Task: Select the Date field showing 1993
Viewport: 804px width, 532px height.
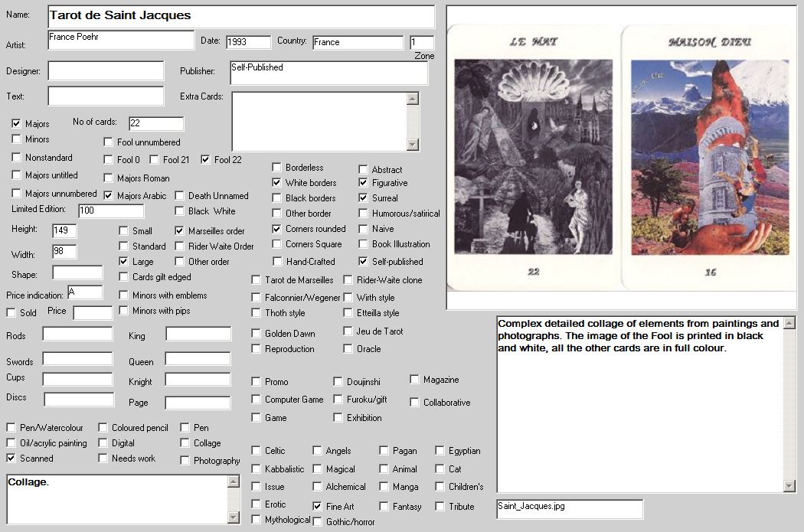Action: pyautogui.click(x=247, y=42)
